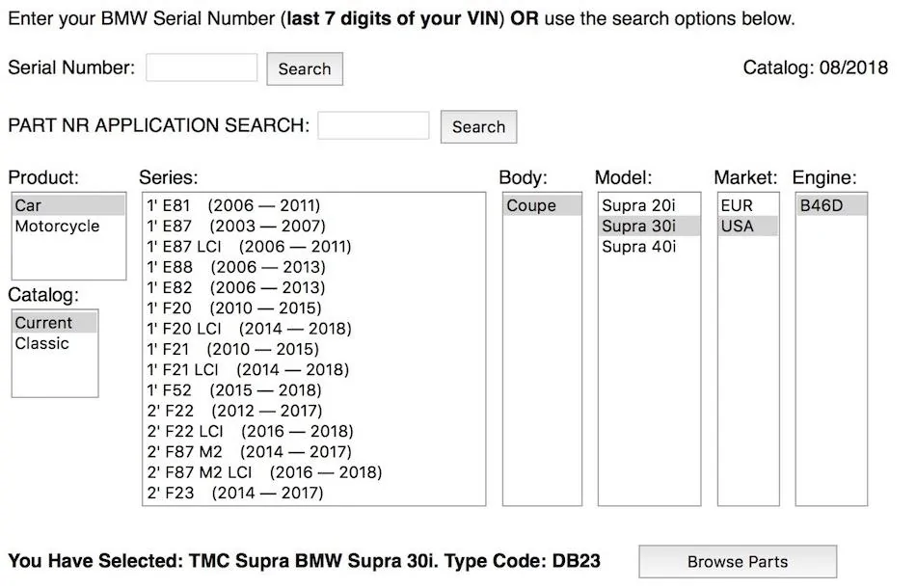
Task: Click the Serial Number input field
Action: click(202, 67)
